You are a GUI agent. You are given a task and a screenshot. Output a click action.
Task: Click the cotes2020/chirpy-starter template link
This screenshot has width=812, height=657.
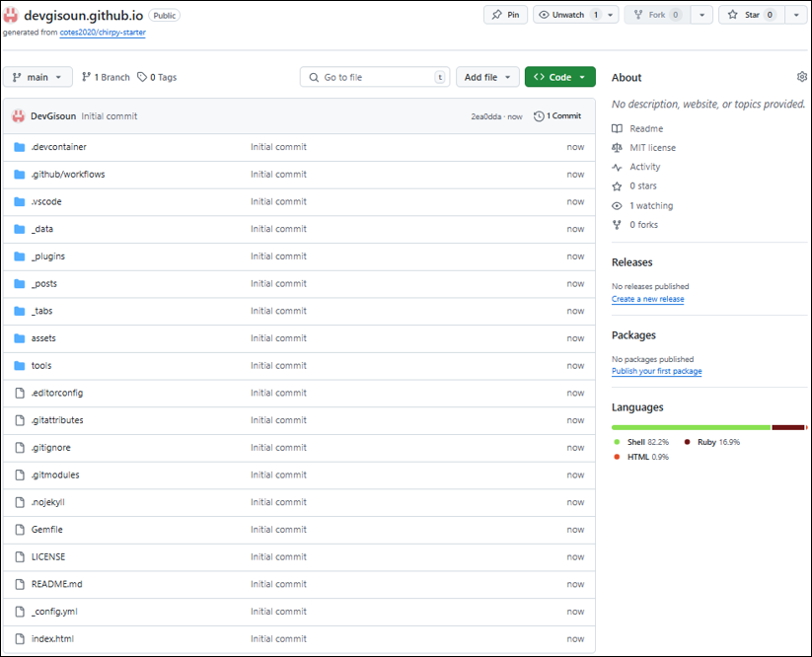103,33
